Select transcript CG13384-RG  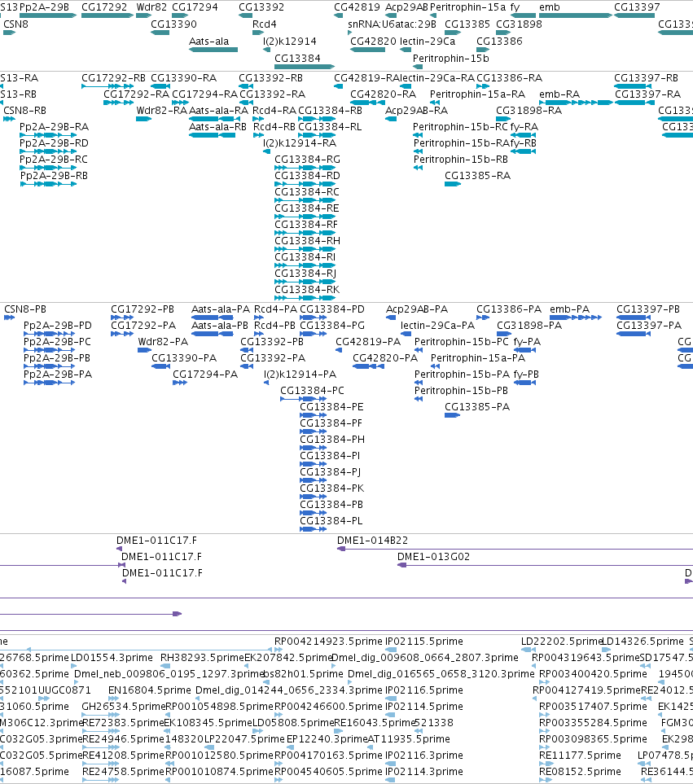tap(307, 160)
